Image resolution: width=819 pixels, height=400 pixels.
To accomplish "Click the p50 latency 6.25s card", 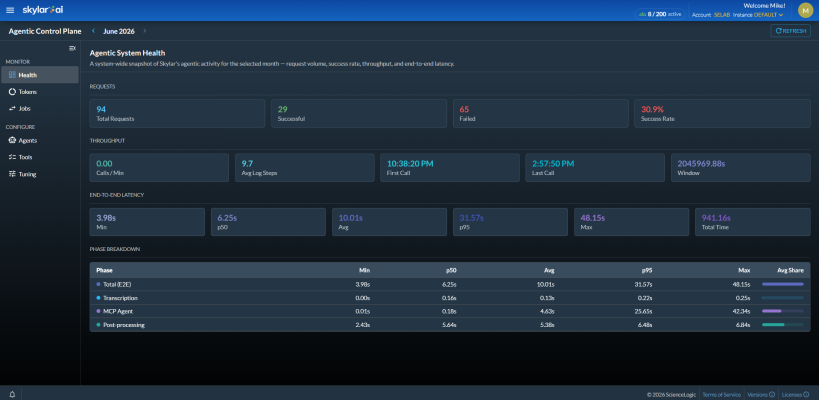I will click(x=268, y=222).
